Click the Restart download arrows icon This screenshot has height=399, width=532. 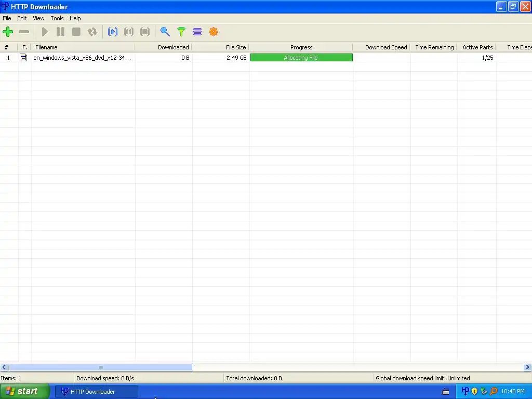click(x=92, y=32)
